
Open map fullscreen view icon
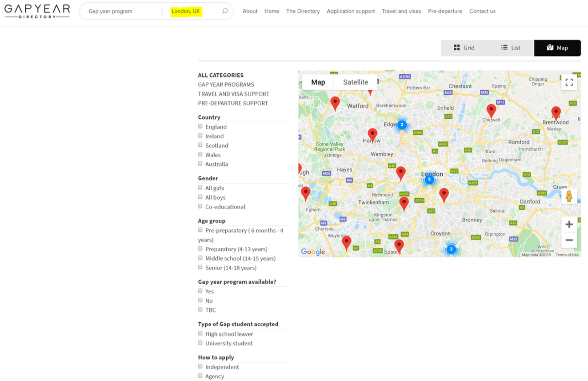coord(569,82)
